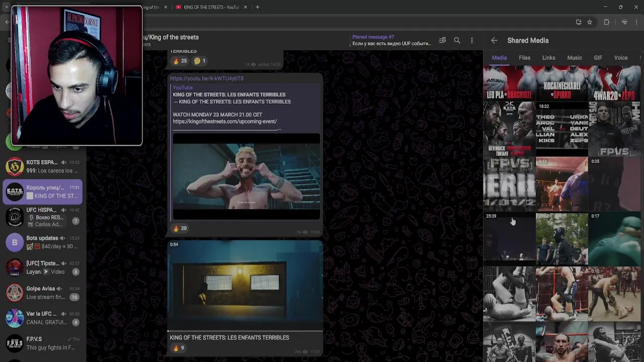Open the 0:10 video in Shared Media
The width and height of the screenshot is (644, 362).
pyautogui.click(x=615, y=294)
